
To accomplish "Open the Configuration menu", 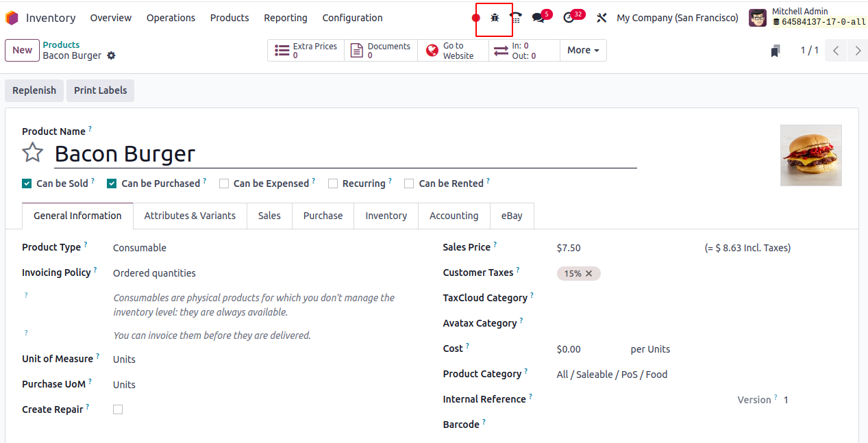I will [x=352, y=18].
